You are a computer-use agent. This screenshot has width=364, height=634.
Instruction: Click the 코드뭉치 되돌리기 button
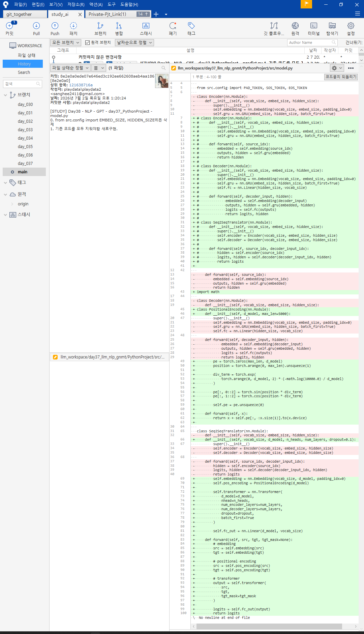coord(341,77)
